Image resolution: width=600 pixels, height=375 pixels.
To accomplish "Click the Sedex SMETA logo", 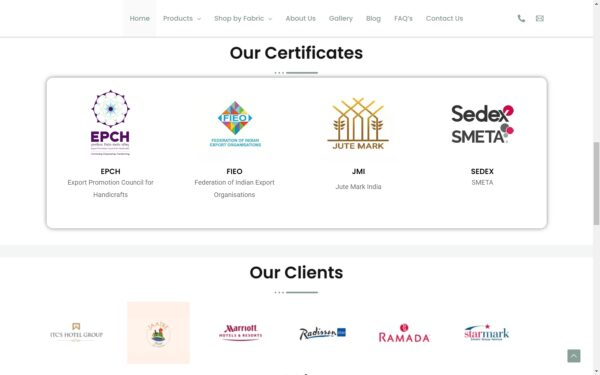I will point(482,124).
